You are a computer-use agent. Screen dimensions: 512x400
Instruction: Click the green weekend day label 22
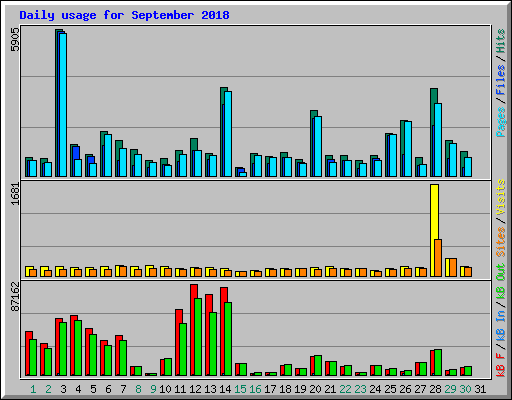tap(345, 389)
